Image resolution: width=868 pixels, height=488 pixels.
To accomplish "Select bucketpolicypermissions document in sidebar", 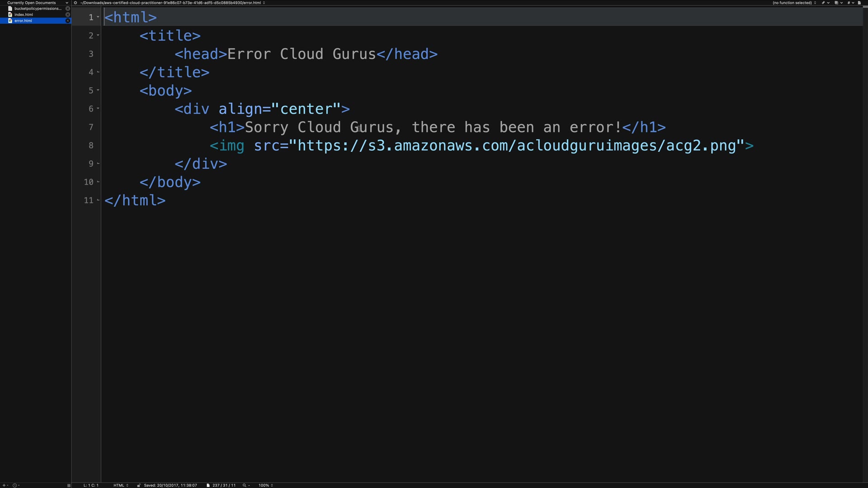I will click(x=37, y=9).
